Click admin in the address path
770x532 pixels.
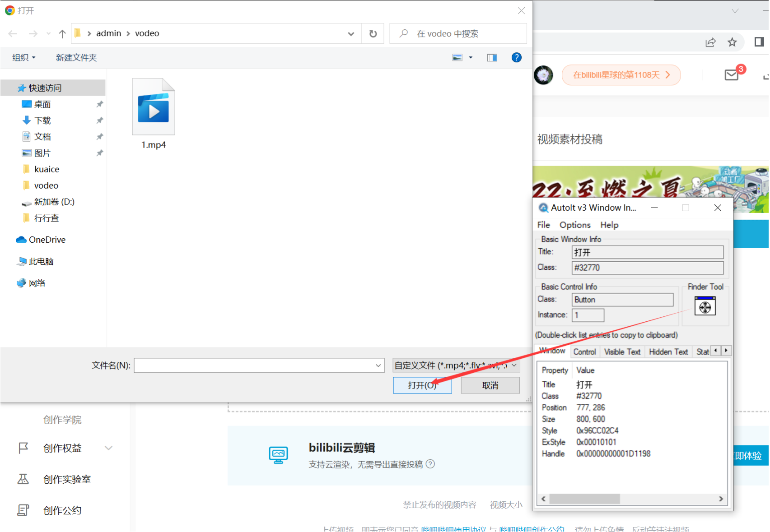tap(108, 33)
